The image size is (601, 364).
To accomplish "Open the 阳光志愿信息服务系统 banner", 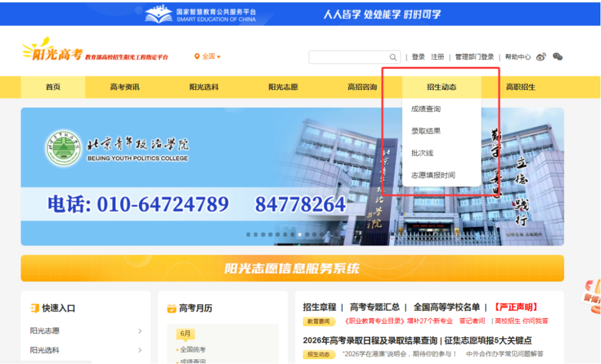I will click(x=293, y=268).
